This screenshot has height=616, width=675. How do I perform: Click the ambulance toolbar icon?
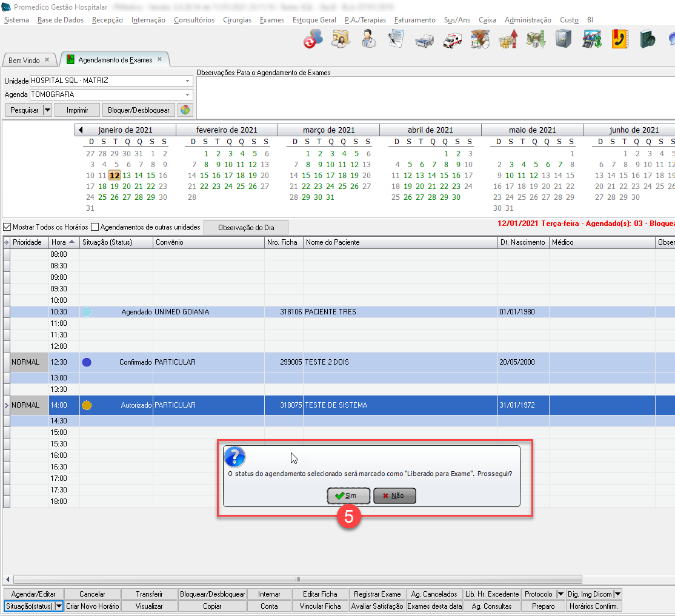tap(452, 40)
